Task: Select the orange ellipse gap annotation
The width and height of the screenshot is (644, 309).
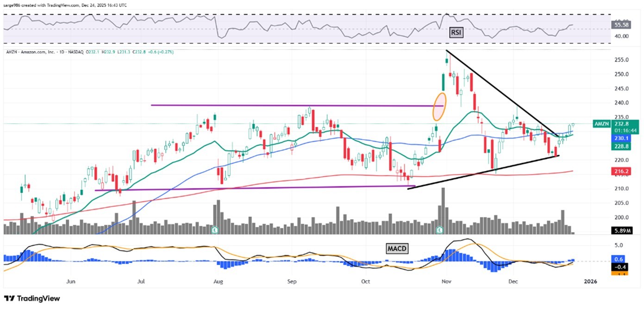Action: coord(439,107)
